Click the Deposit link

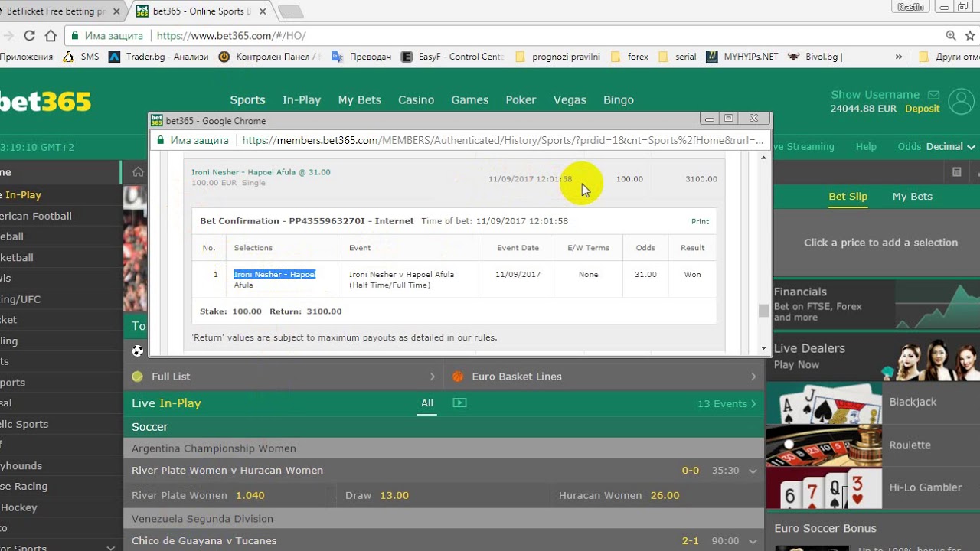click(x=923, y=109)
